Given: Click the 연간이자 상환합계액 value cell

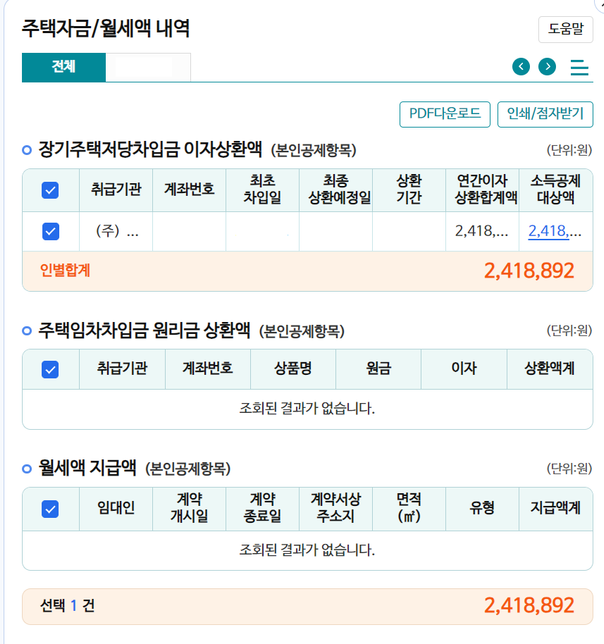Looking at the screenshot, I should point(481,231).
